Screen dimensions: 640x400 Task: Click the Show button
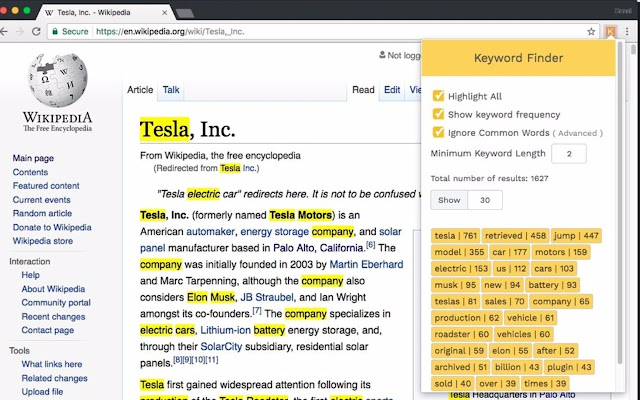tap(449, 200)
